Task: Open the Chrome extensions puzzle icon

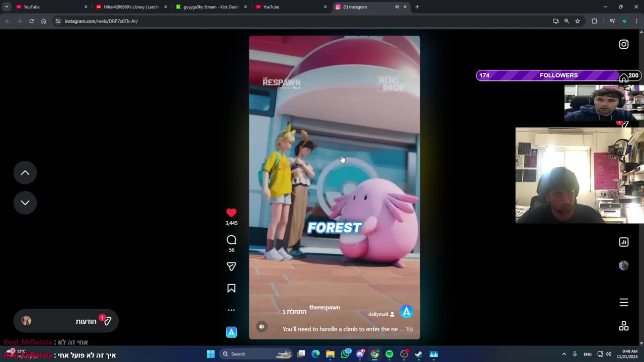Action: tap(595, 21)
